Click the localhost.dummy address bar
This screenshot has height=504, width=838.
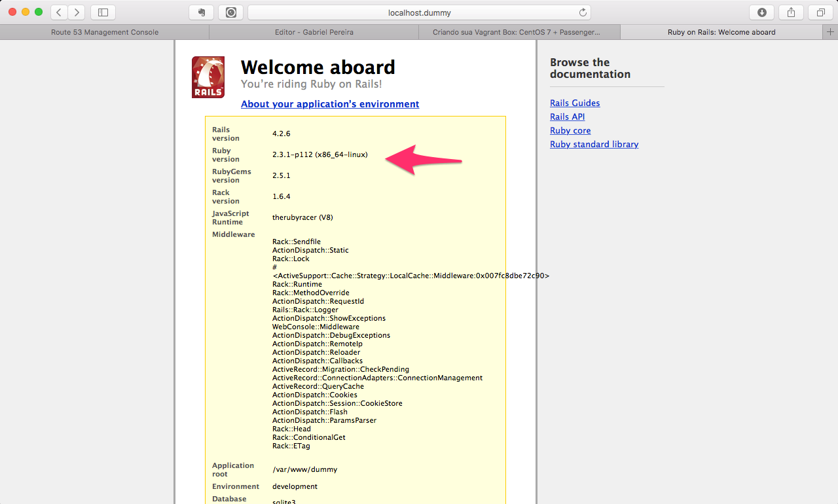pyautogui.click(x=419, y=12)
